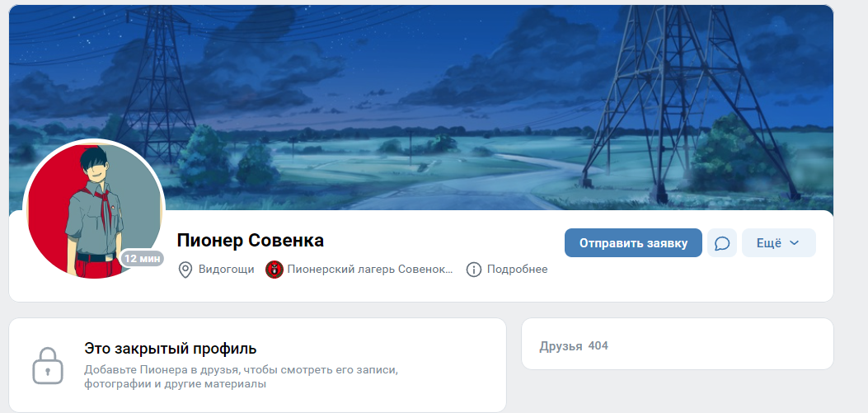Open the Видогощи location link
The image size is (868, 413).
pos(227,270)
